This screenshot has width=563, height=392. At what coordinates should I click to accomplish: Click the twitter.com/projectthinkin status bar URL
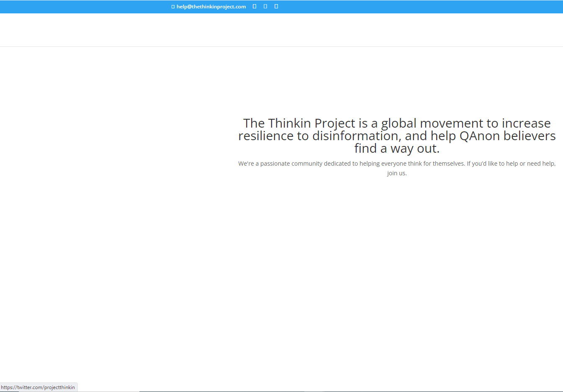coord(38,387)
